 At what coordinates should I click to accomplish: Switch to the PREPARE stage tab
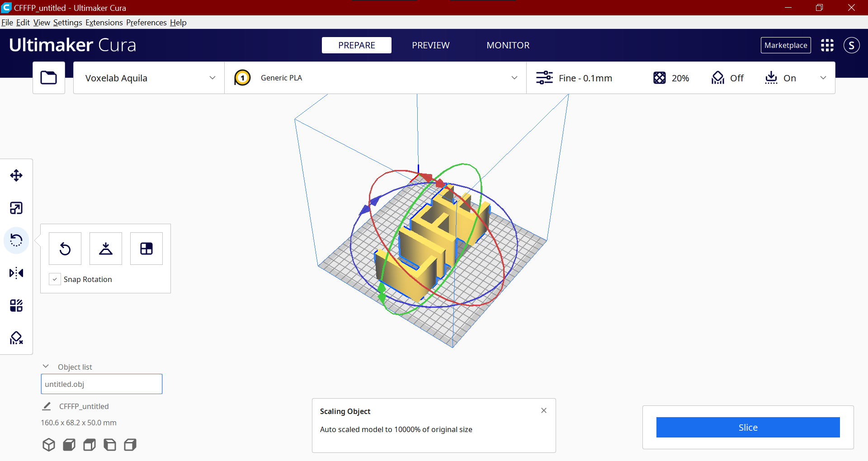357,45
